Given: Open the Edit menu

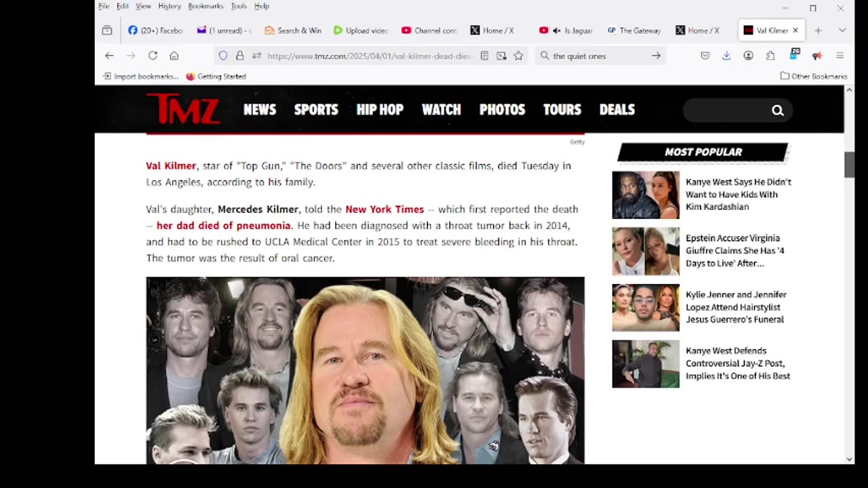Looking at the screenshot, I should pos(122,6).
